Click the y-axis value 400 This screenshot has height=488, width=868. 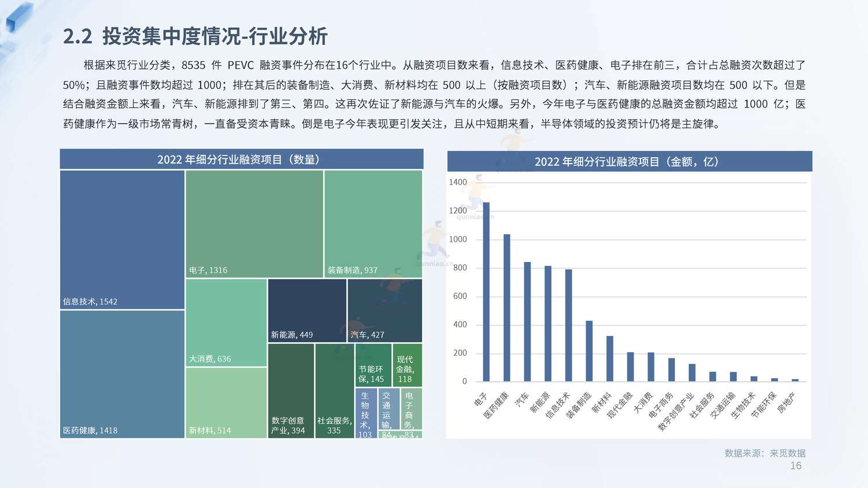click(x=460, y=324)
